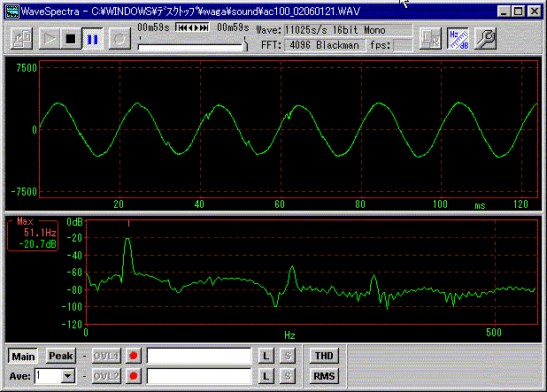
Task: Click the Ave value field showing 1
Action: [48, 376]
